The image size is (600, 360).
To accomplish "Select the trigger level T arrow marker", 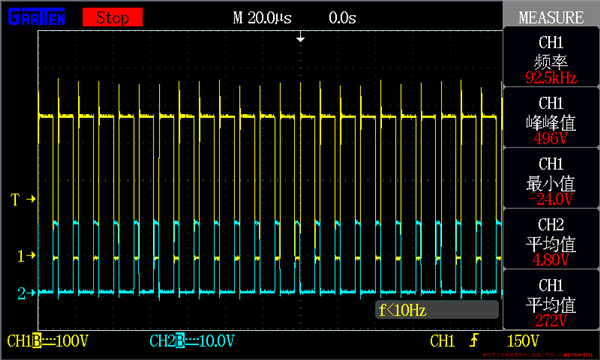I will pos(23,199).
